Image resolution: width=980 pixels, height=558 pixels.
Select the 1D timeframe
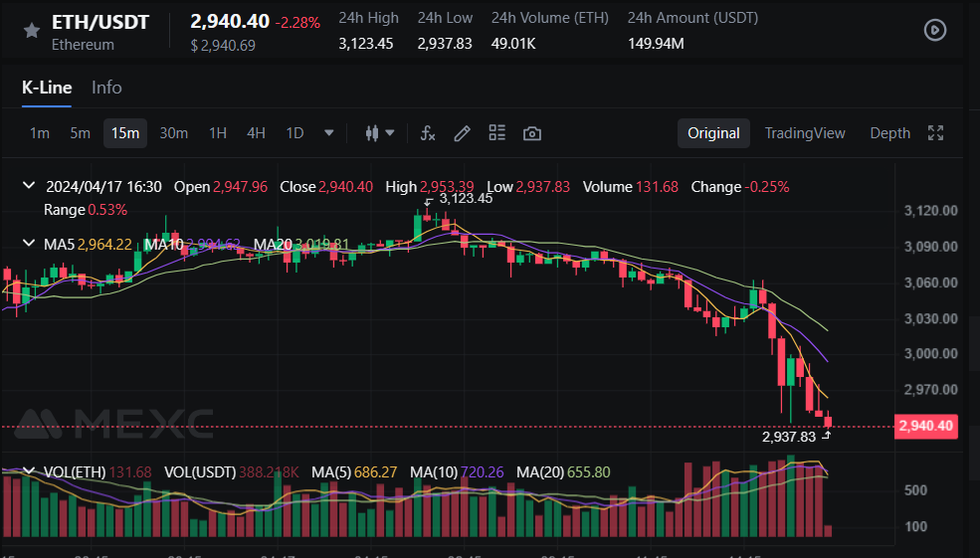pyautogui.click(x=294, y=133)
